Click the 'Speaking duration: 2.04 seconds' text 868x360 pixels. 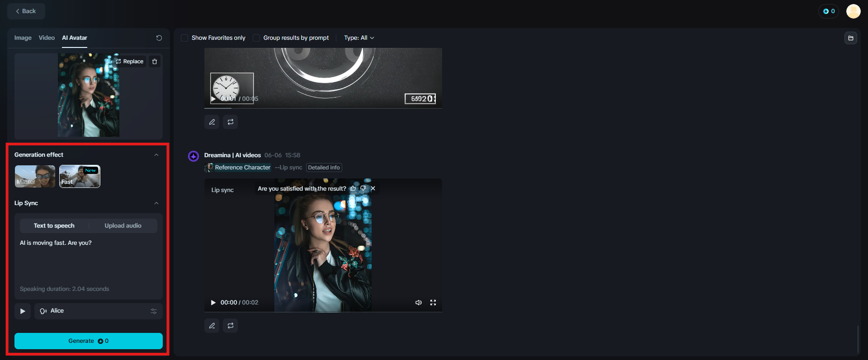point(65,289)
